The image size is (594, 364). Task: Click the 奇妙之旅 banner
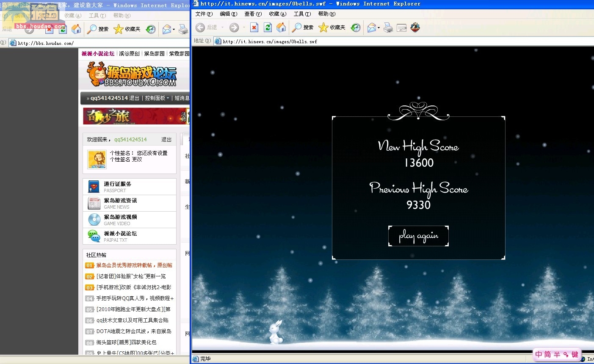(x=136, y=116)
